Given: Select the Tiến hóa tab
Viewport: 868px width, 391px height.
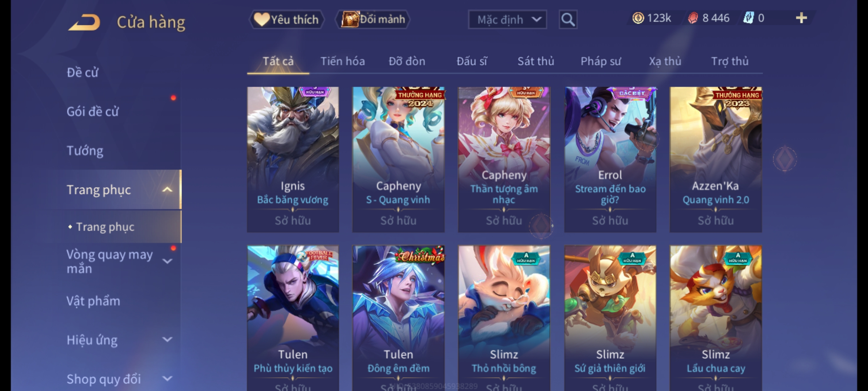Looking at the screenshot, I should pos(342,61).
